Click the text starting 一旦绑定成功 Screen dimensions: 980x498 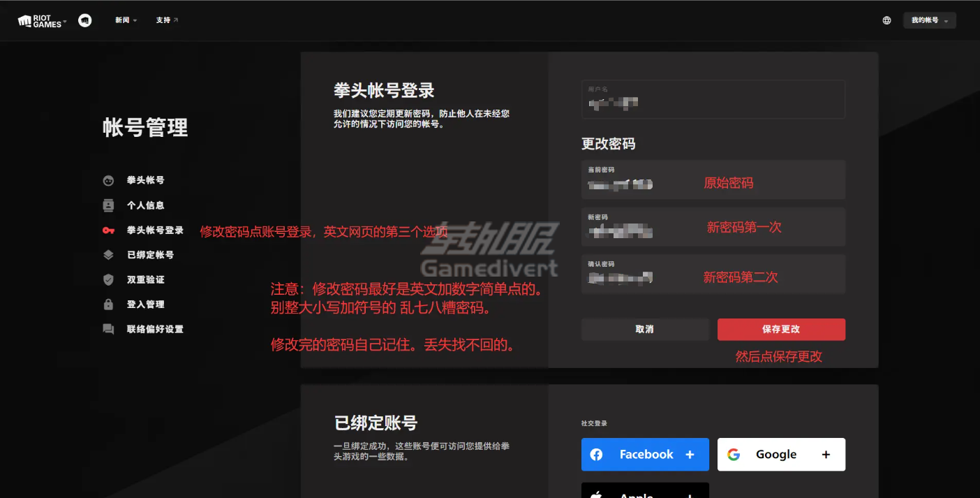coord(422,451)
